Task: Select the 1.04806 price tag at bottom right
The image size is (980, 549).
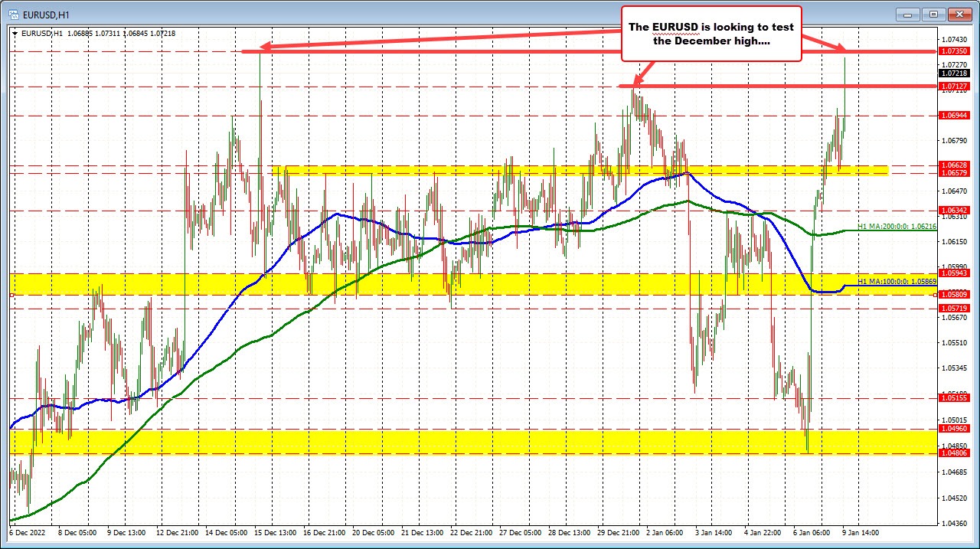Action: pyautogui.click(x=955, y=453)
